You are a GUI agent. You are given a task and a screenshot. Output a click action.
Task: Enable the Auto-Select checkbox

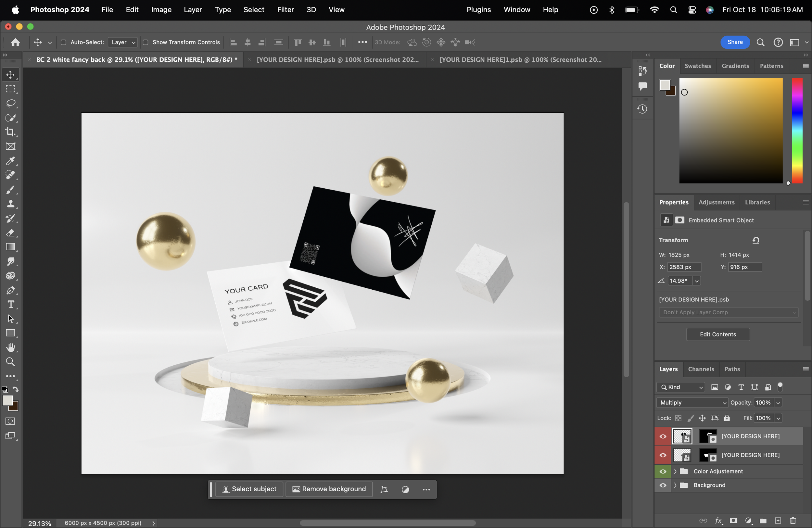[63, 42]
